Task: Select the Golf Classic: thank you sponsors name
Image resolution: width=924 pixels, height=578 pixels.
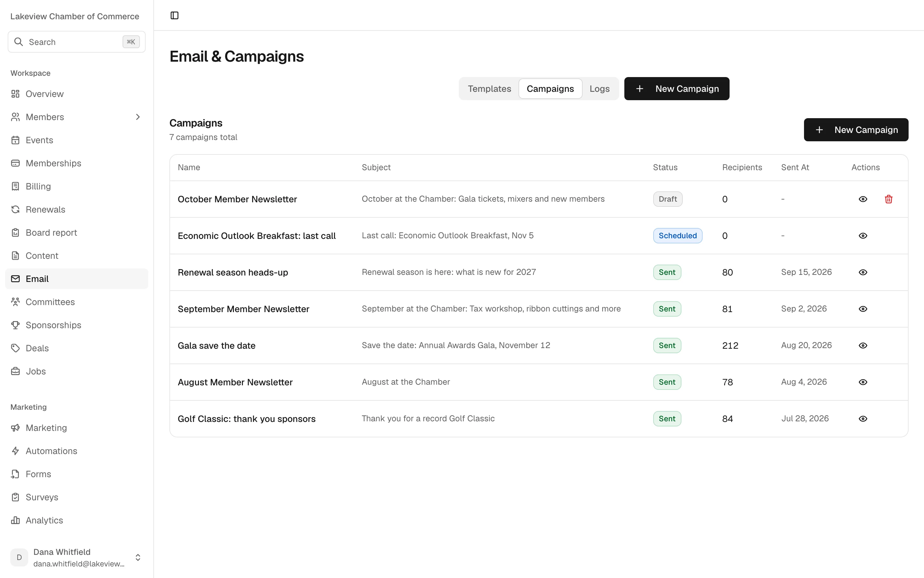Action: (247, 419)
